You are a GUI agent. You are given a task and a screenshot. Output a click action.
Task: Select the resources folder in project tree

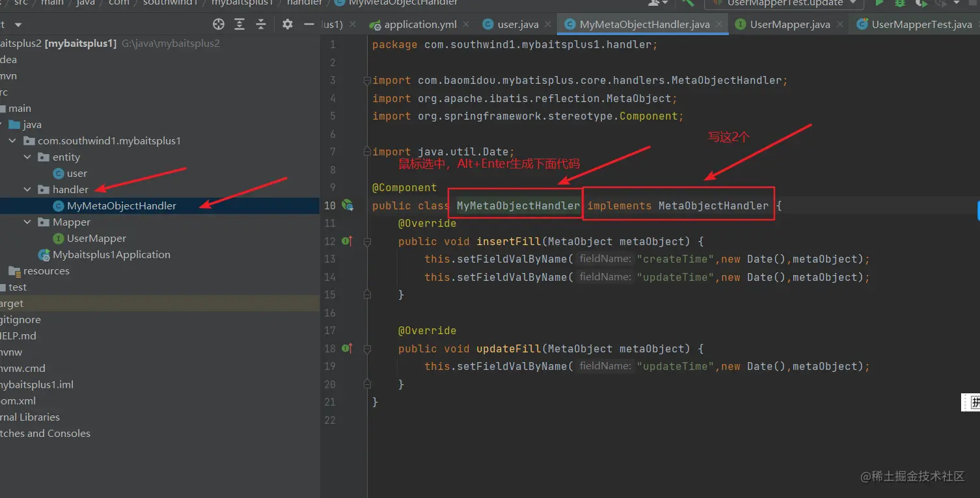click(x=46, y=271)
